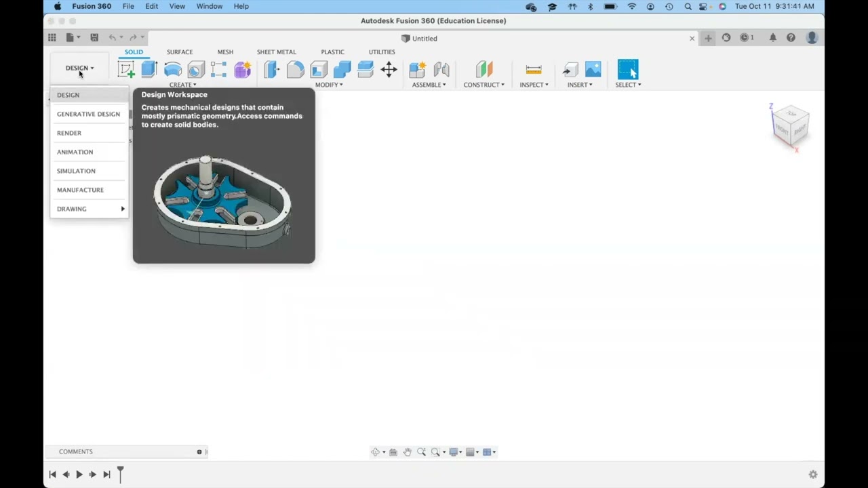Open the Window menu in menu bar

(210, 6)
